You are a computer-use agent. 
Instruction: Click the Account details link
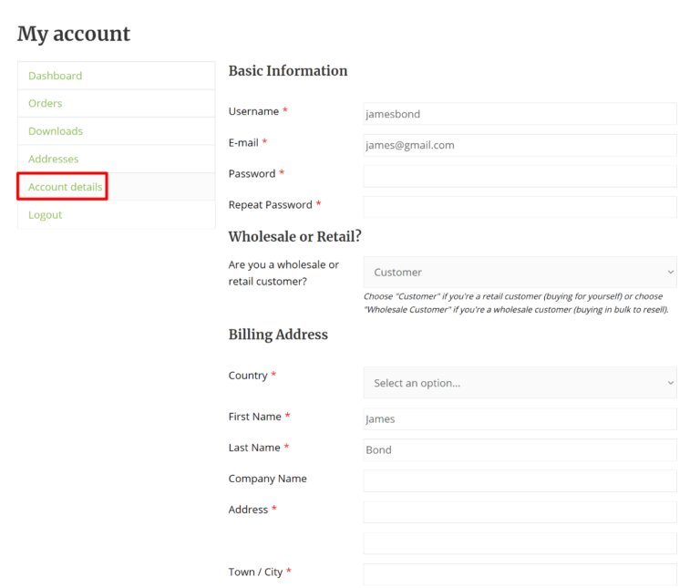(x=65, y=187)
